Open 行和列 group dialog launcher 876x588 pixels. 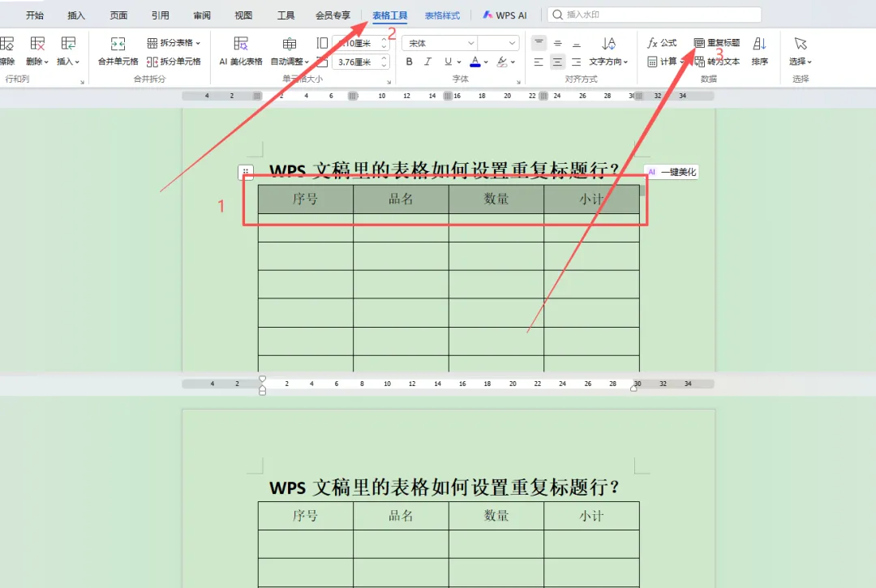[82, 82]
